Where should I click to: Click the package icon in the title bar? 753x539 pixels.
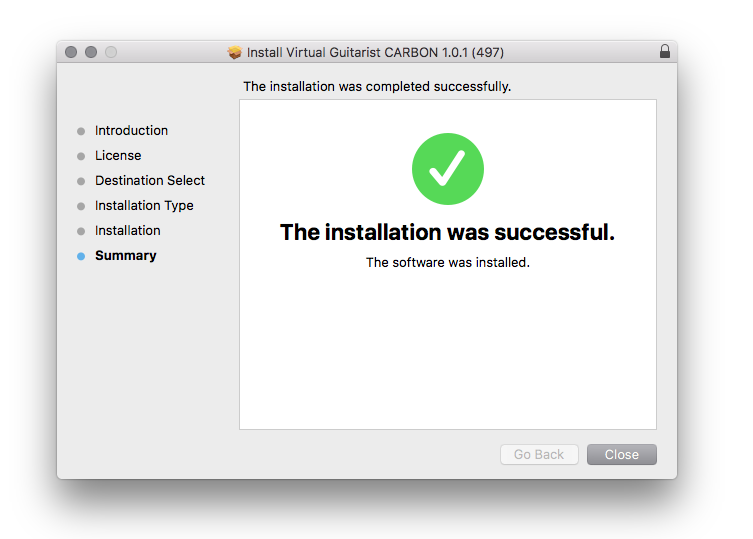coord(235,52)
